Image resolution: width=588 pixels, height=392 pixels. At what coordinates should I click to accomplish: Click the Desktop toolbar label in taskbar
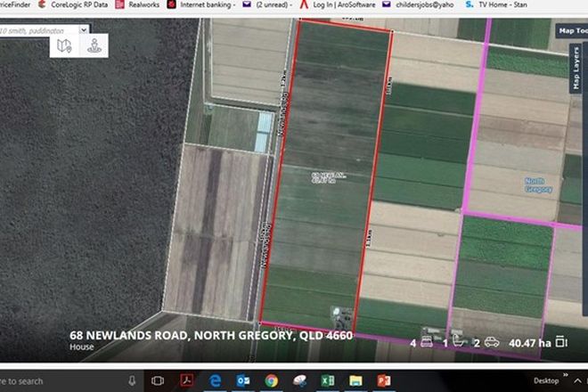tap(546, 380)
